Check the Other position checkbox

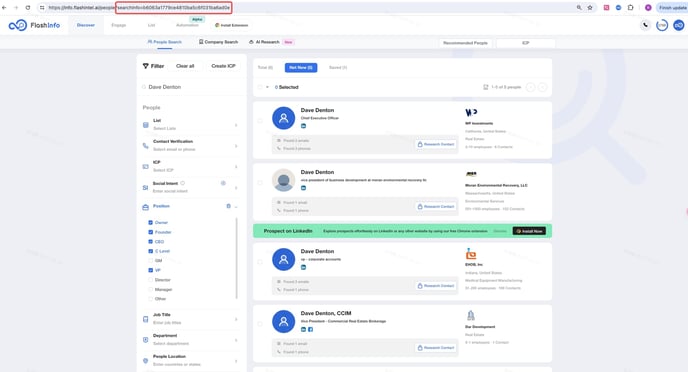pyautogui.click(x=150, y=299)
